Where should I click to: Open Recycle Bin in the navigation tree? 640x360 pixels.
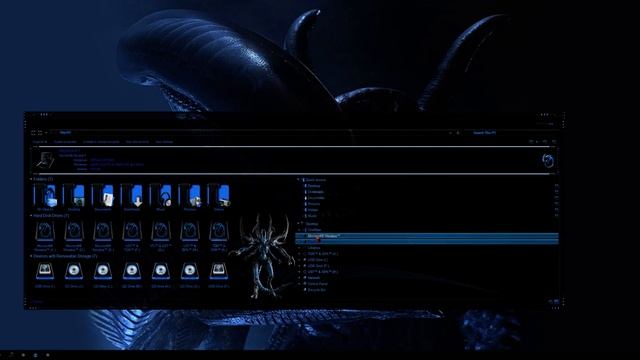(x=316, y=290)
